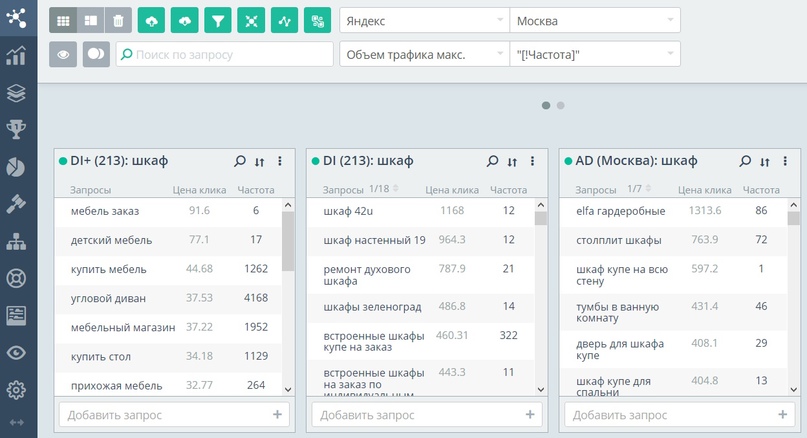Viewport: 807px width, 438px height.
Task: Open the "[!Частота]" dropdown
Action: tap(595, 54)
